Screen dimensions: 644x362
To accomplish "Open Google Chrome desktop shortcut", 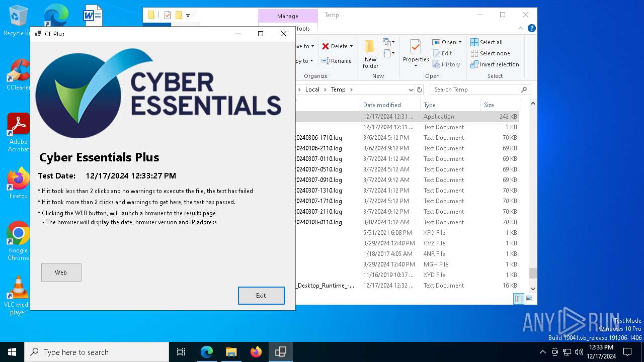I will [18, 241].
